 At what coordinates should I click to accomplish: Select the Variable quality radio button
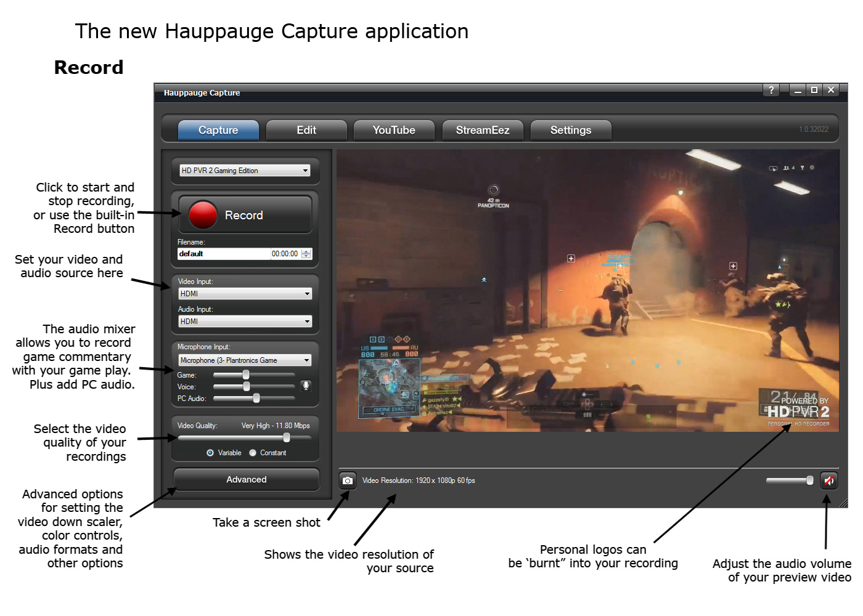point(210,453)
